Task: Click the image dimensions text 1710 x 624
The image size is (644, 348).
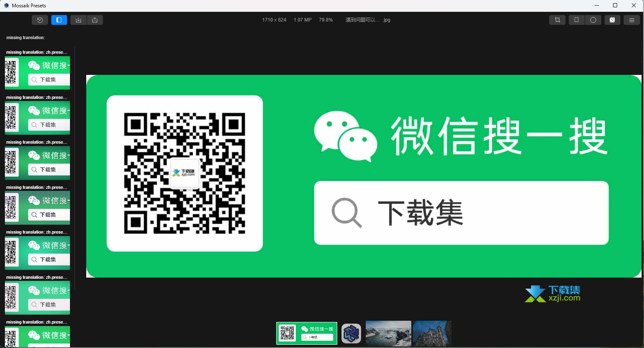Action: [x=274, y=20]
